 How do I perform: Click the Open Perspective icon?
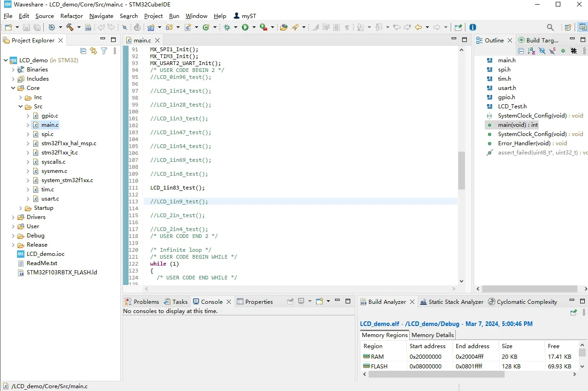pos(568,27)
